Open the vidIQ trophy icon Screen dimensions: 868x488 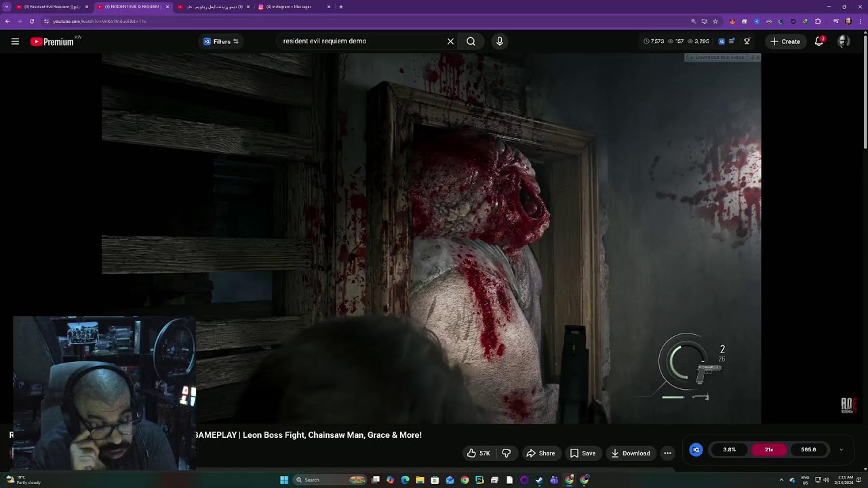click(x=747, y=41)
